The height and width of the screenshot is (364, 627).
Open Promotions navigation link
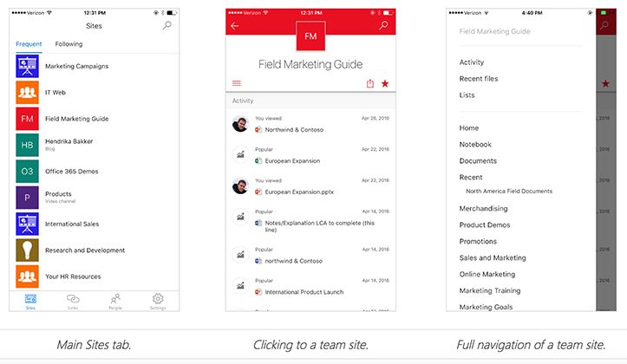tap(478, 241)
